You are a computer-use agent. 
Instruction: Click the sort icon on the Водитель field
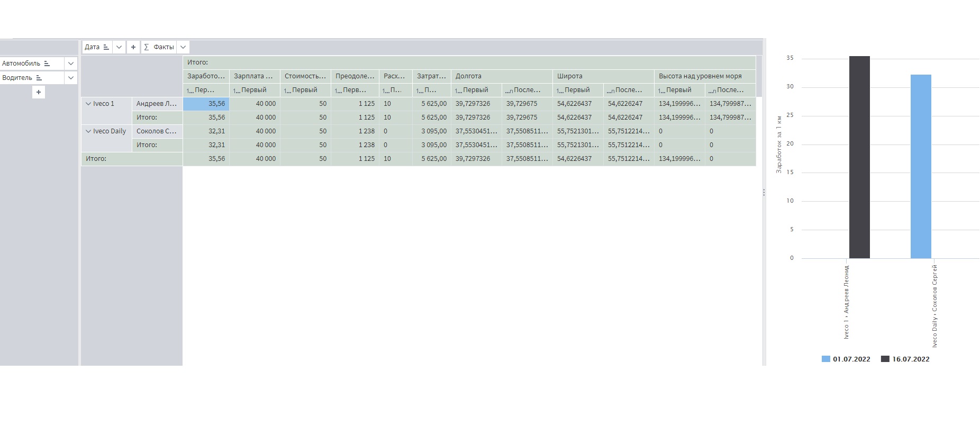[39, 78]
